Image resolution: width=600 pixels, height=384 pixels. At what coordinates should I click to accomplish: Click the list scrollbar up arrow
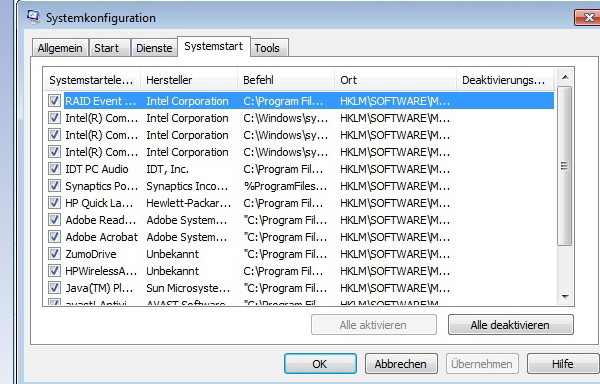pos(565,77)
